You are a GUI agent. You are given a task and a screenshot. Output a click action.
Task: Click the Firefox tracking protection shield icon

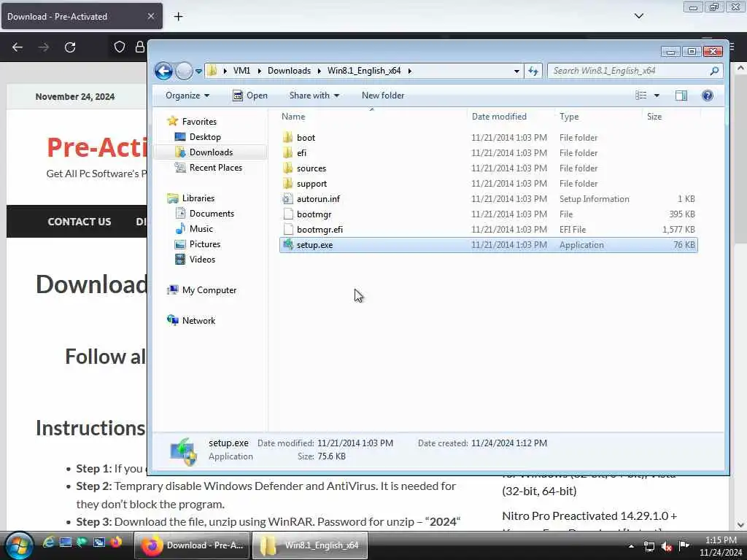(x=120, y=47)
